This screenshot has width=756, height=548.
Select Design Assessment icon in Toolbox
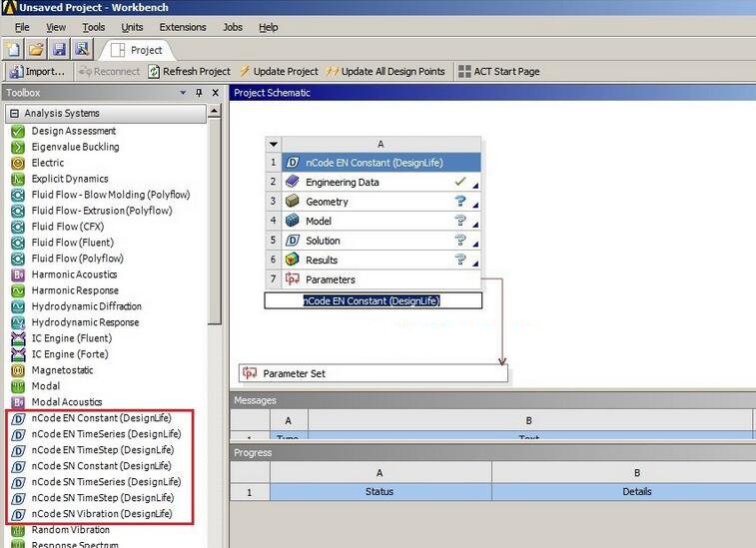(x=18, y=131)
